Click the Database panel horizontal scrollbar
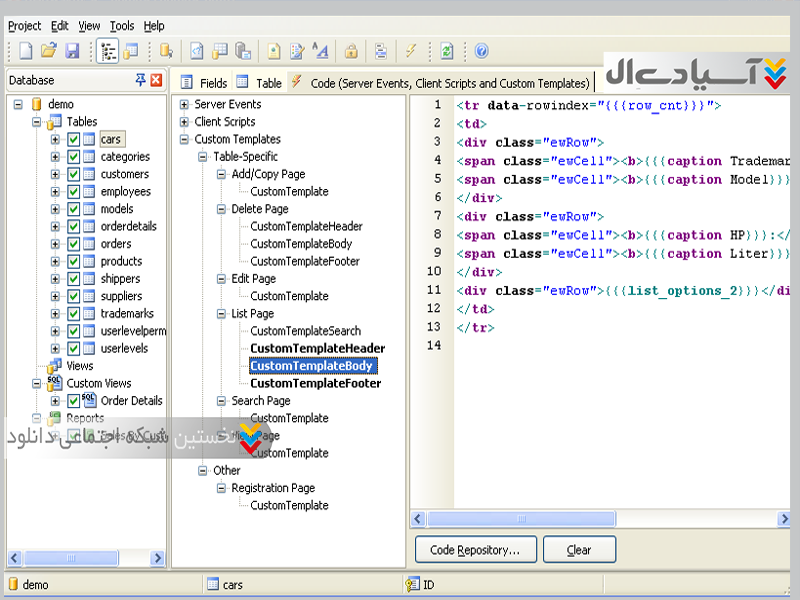Image resolution: width=800 pixels, height=600 pixels. click(70, 557)
